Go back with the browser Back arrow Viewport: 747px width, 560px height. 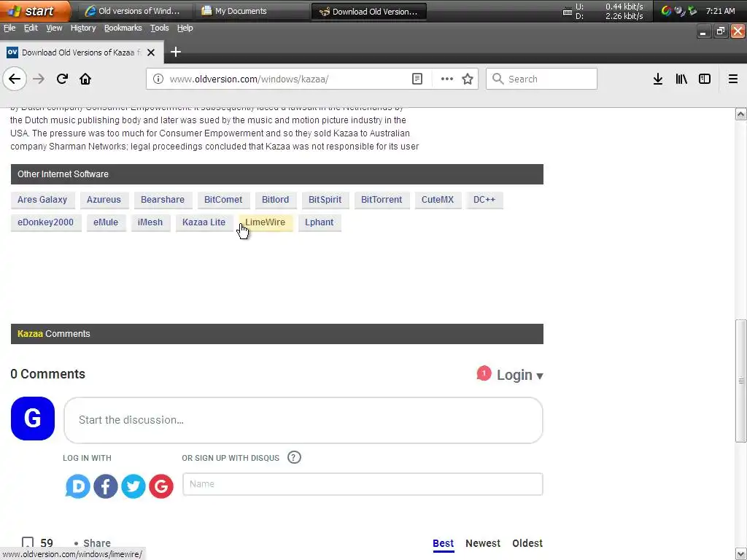[x=15, y=79]
